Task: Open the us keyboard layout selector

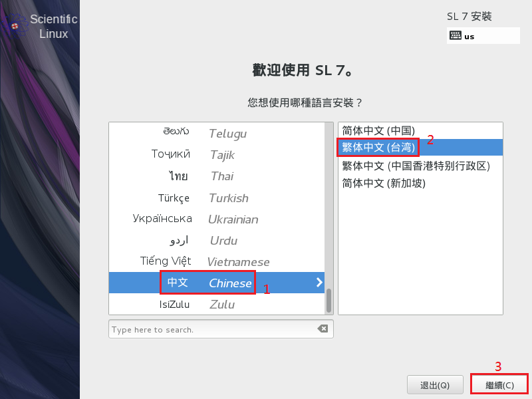Action: click(x=483, y=36)
